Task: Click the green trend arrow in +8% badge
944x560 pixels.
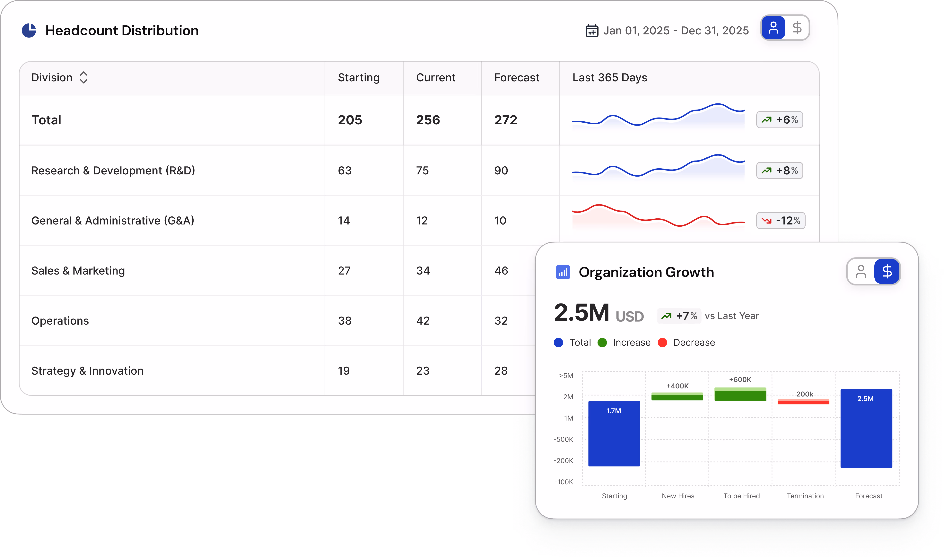Action: point(766,171)
